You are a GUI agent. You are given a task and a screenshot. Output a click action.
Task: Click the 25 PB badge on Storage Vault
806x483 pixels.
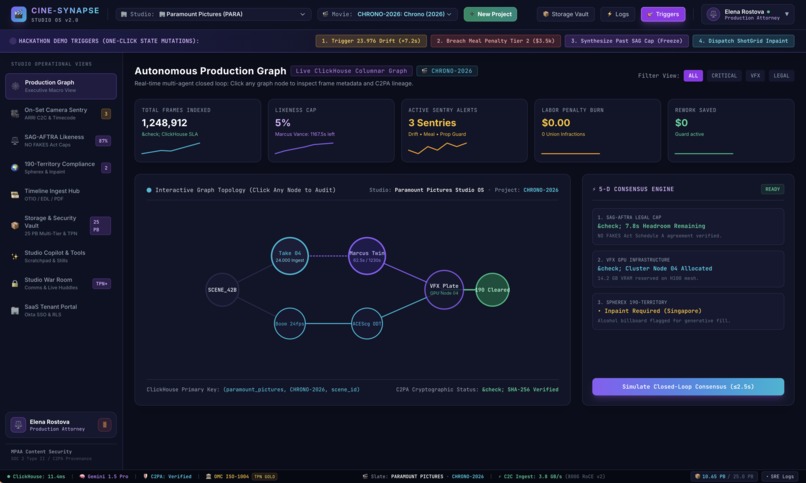(x=100, y=226)
